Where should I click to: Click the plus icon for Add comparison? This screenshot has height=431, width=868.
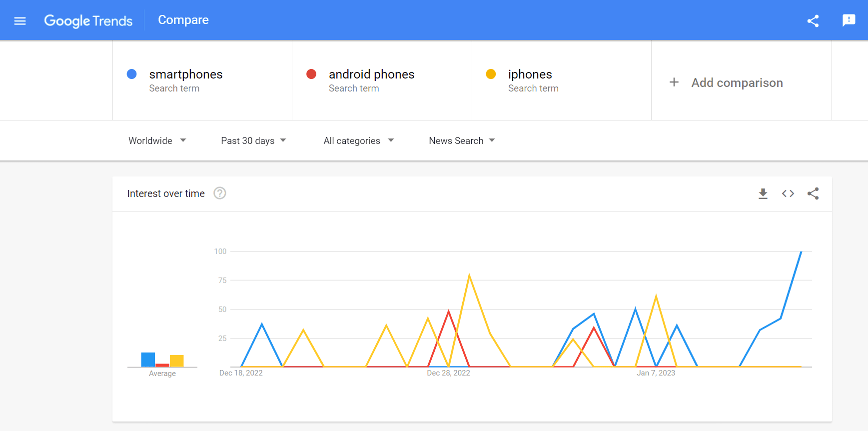pos(674,82)
